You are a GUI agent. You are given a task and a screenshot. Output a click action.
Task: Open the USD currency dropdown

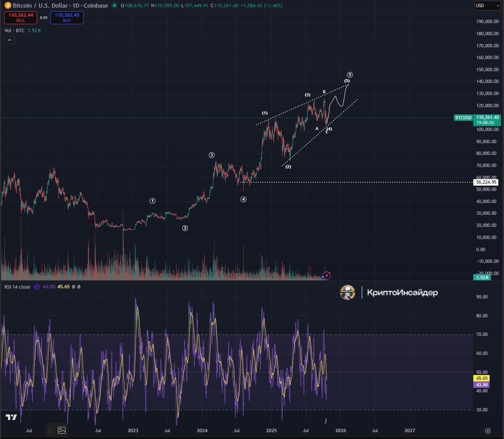click(x=487, y=6)
